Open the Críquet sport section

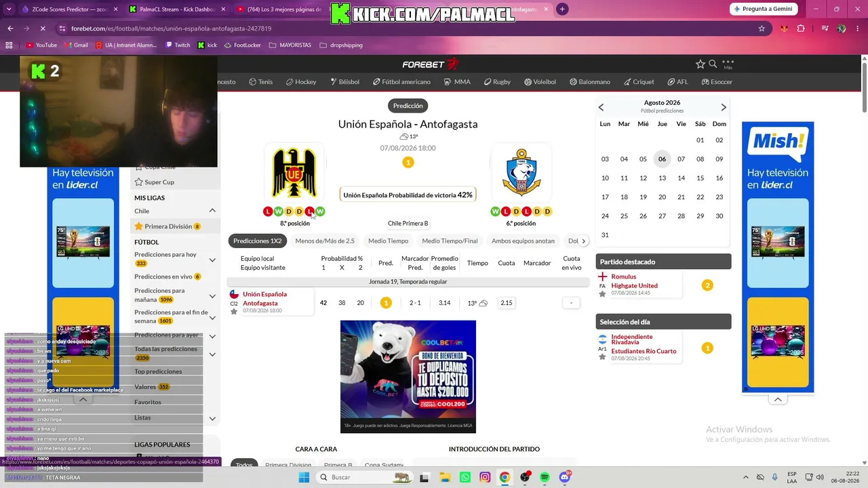pyautogui.click(x=639, y=82)
